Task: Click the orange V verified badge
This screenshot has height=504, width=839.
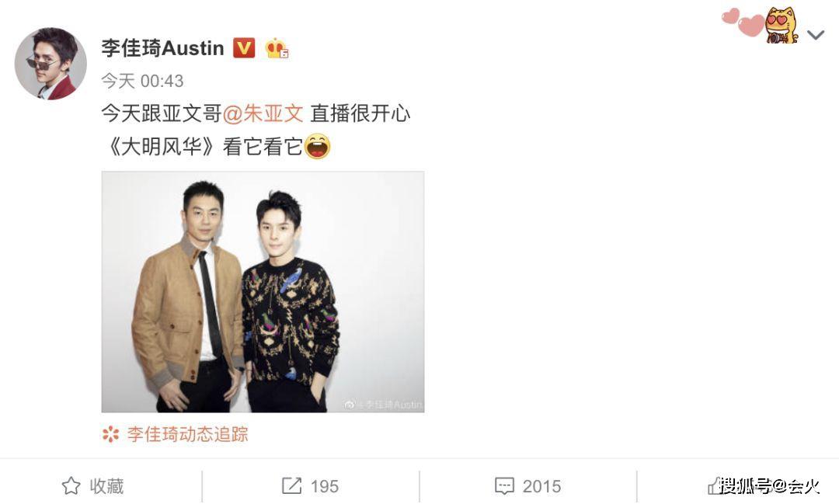Action: (244, 48)
